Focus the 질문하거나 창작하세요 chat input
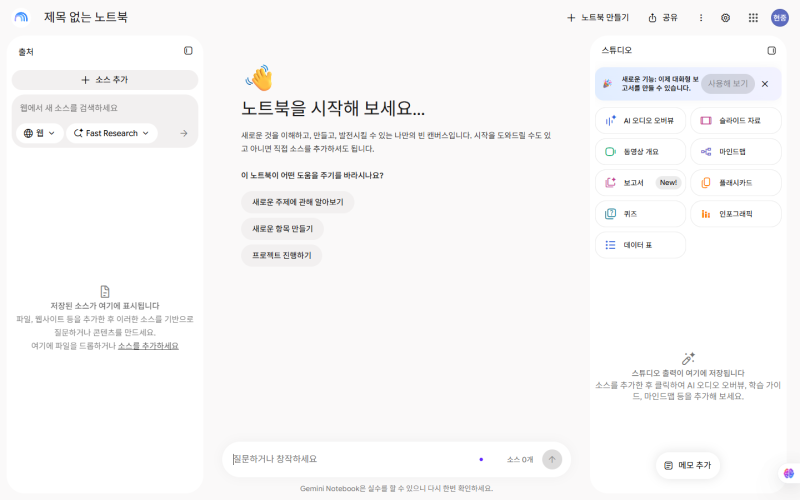Viewport: 800px width, 500px height. coord(352,459)
